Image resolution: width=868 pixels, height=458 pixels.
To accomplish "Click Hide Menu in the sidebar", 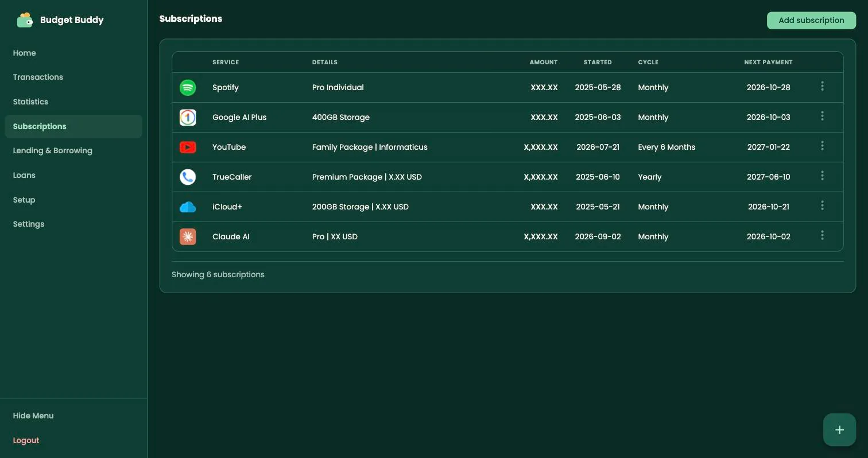I will pyautogui.click(x=33, y=416).
